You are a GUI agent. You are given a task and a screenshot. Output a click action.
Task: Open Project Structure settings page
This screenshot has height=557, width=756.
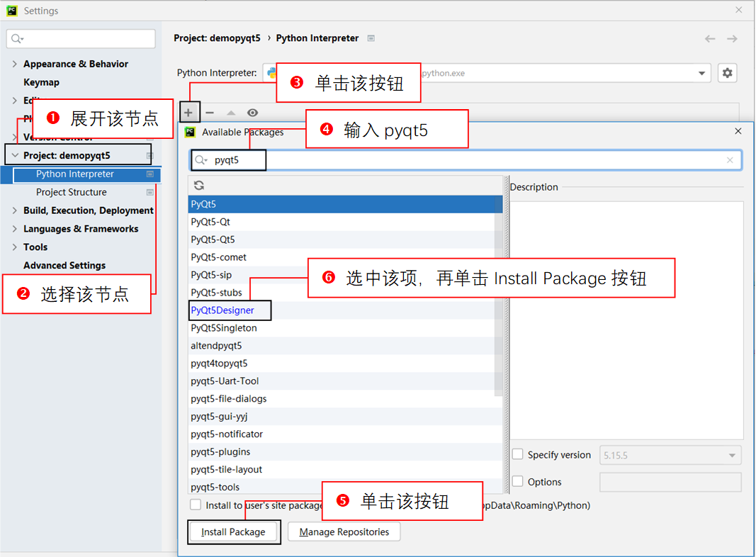point(72,192)
